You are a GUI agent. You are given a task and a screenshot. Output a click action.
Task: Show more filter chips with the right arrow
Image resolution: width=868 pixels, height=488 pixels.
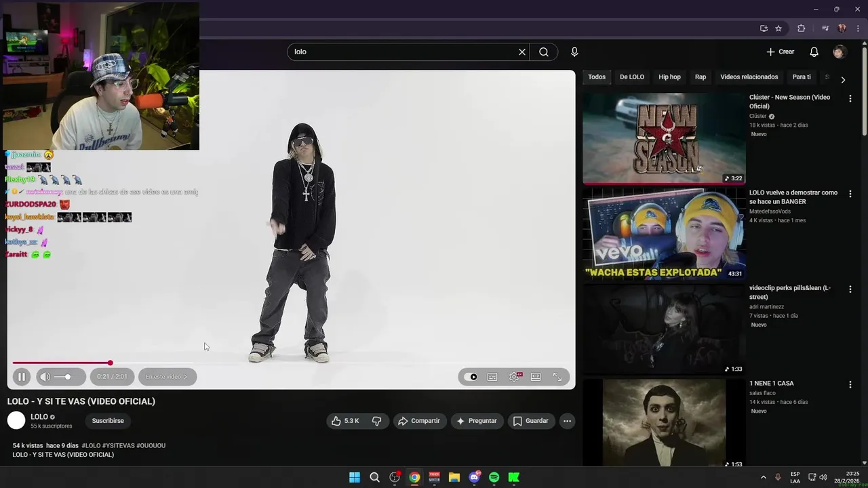coord(843,80)
